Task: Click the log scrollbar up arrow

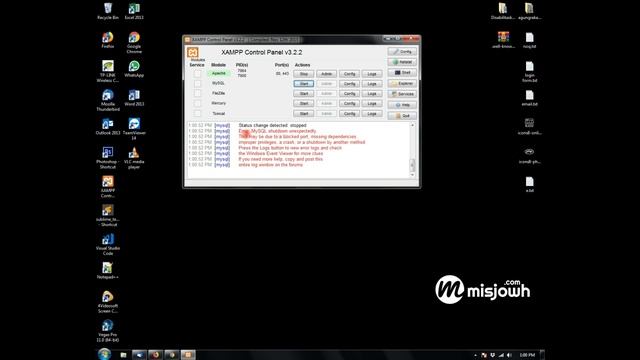Action: 412,125
